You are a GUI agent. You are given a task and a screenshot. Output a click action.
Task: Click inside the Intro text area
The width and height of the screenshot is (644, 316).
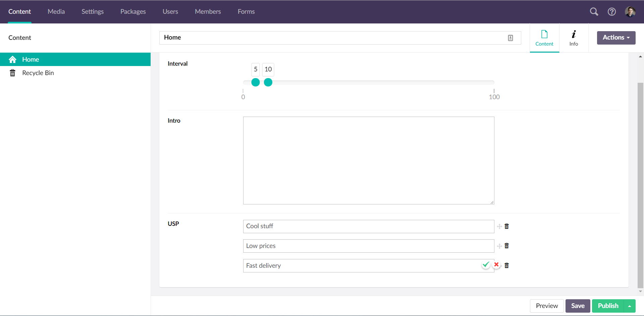[368, 160]
